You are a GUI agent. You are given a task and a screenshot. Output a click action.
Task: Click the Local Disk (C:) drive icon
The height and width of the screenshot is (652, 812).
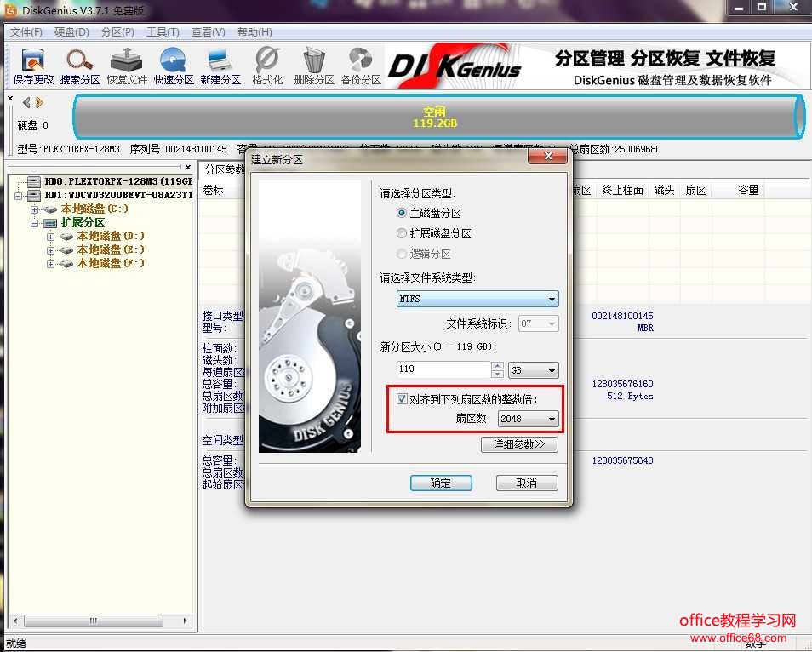pyautogui.click(x=50, y=209)
